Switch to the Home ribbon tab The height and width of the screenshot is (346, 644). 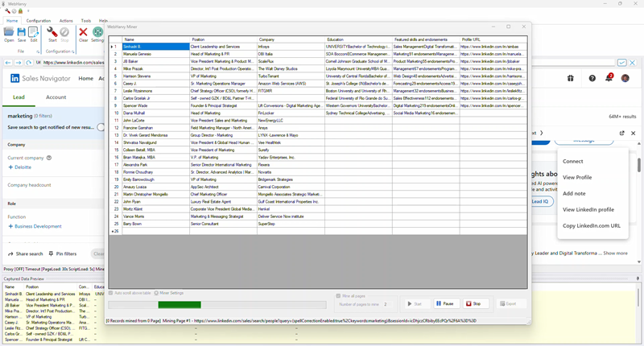tap(12, 21)
